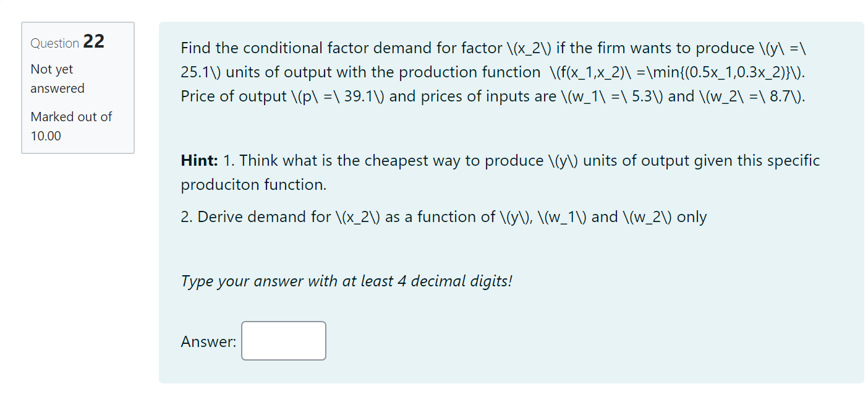The height and width of the screenshot is (402, 868).
Task: Click the 'Answer:' label
Action: click(207, 341)
